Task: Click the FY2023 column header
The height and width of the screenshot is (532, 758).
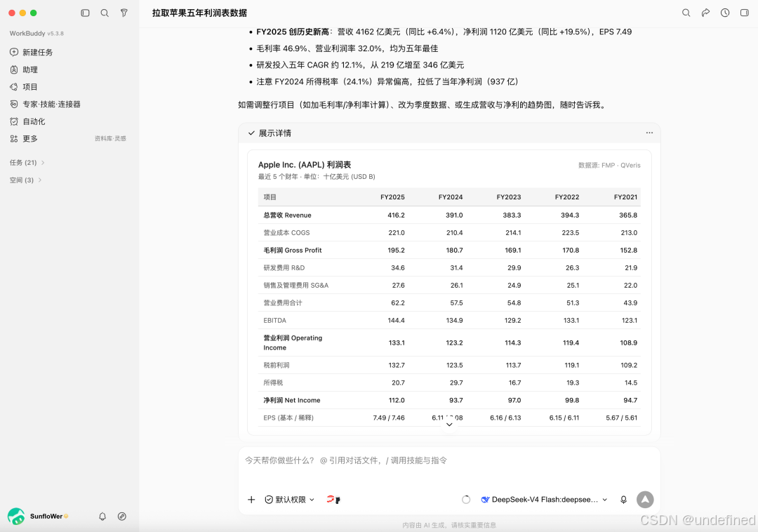Action: pos(509,197)
